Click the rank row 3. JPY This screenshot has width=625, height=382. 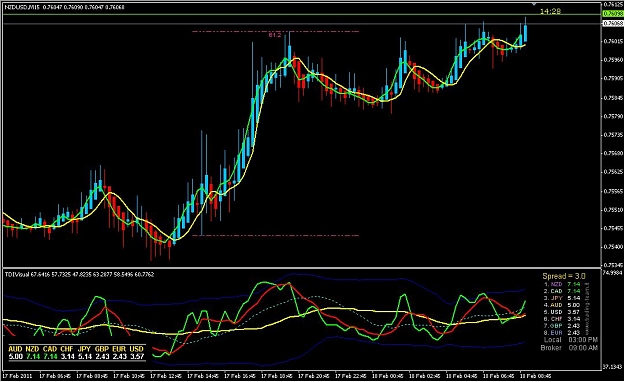coord(562,298)
